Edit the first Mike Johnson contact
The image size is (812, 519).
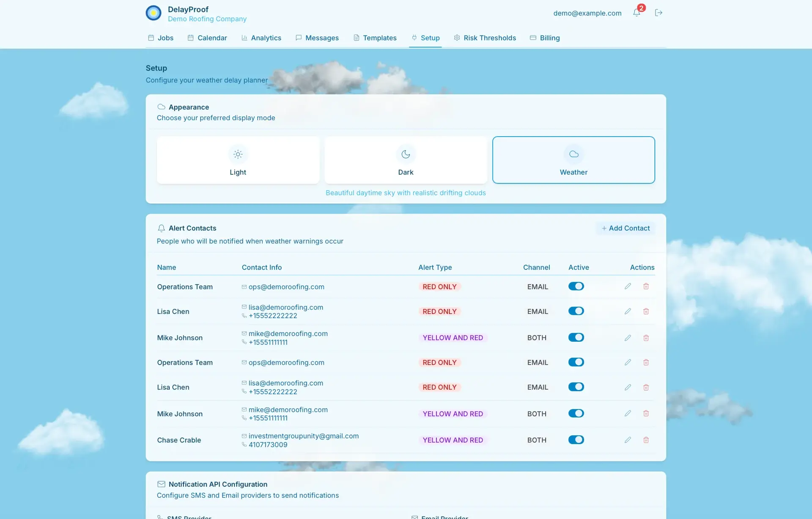[x=628, y=338]
